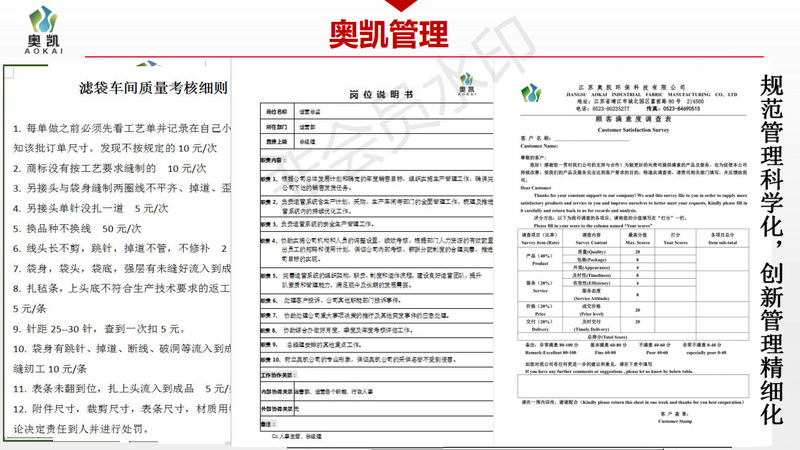Click the last line "论决定责任到人并进行处罚。"
The width and height of the screenshot is (800, 450).
coord(81,429)
